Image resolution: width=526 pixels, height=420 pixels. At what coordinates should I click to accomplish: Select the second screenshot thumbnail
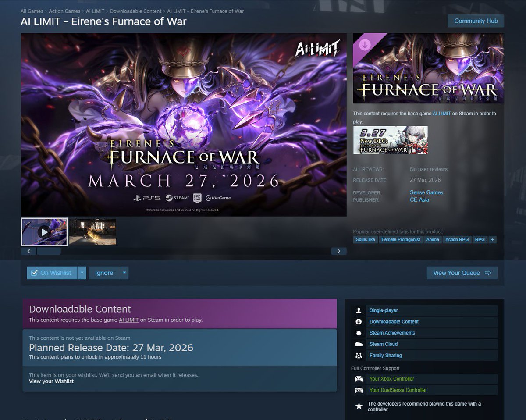click(x=92, y=232)
